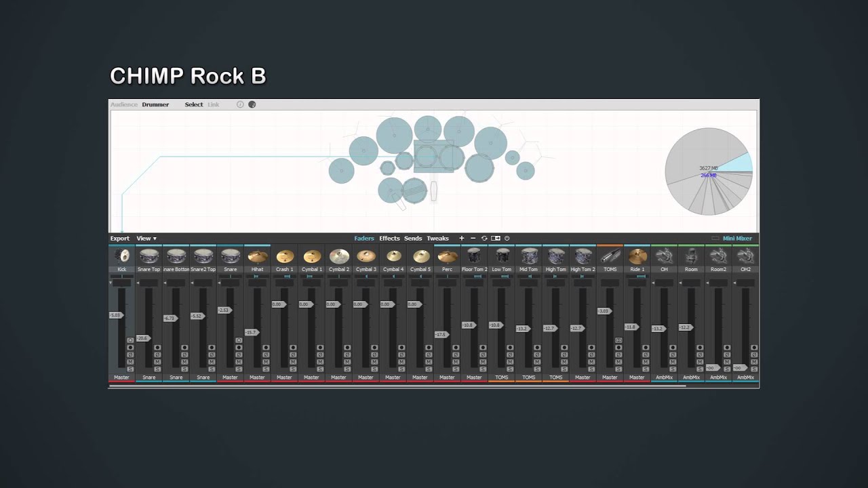Select the Perc channel icon
The height and width of the screenshot is (488, 868).
point(448,256)
